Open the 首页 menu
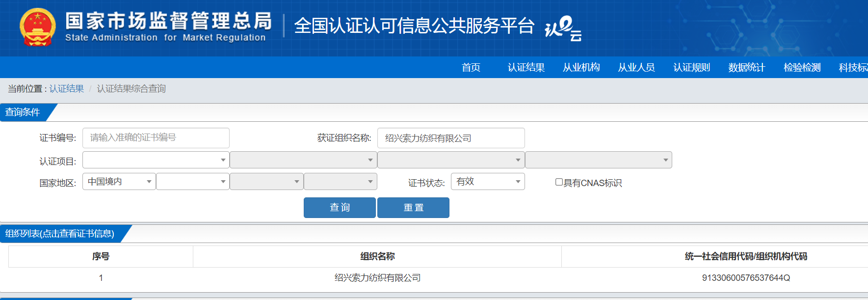Screen dimensions: 868x300 pos(471,67)
